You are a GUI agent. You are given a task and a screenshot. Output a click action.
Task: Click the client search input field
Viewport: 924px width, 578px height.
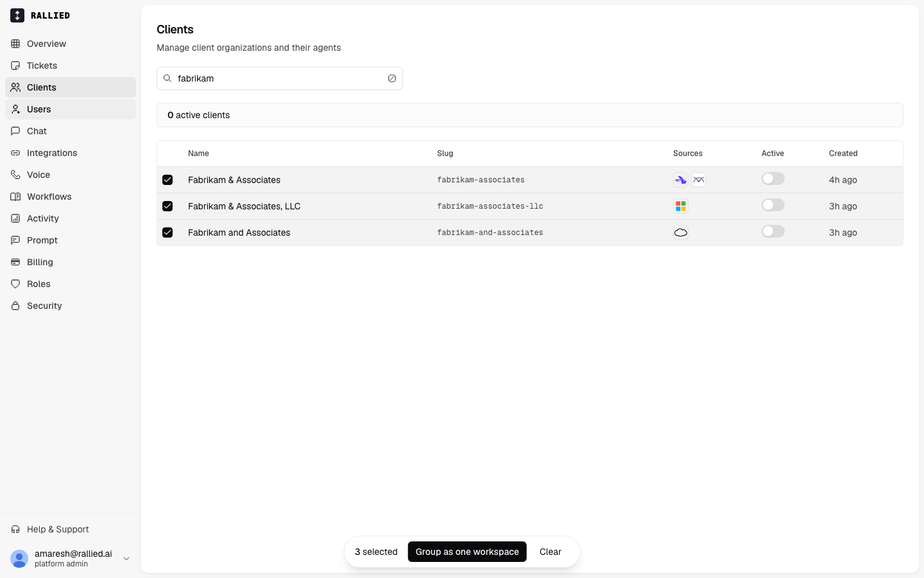[x=280, y=78]
